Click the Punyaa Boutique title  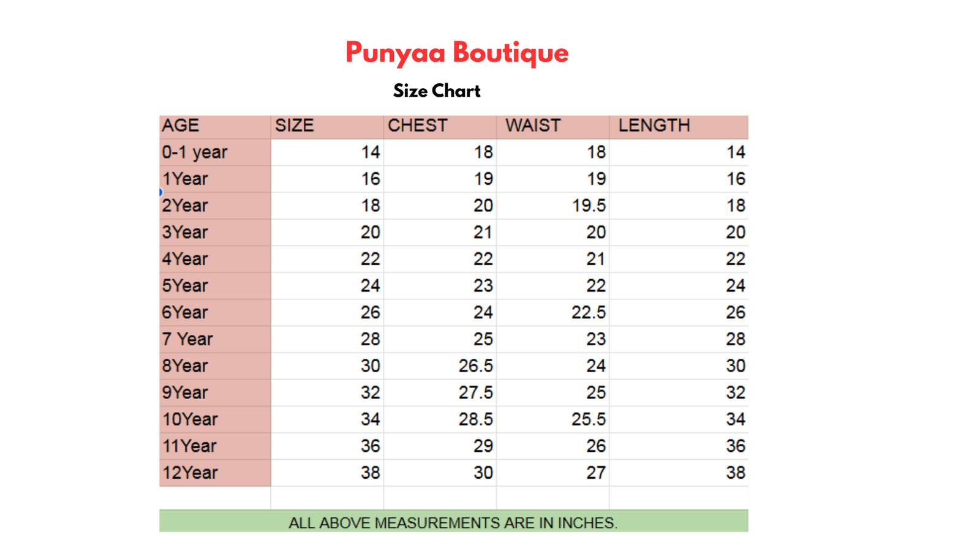(x=457, y=53)
